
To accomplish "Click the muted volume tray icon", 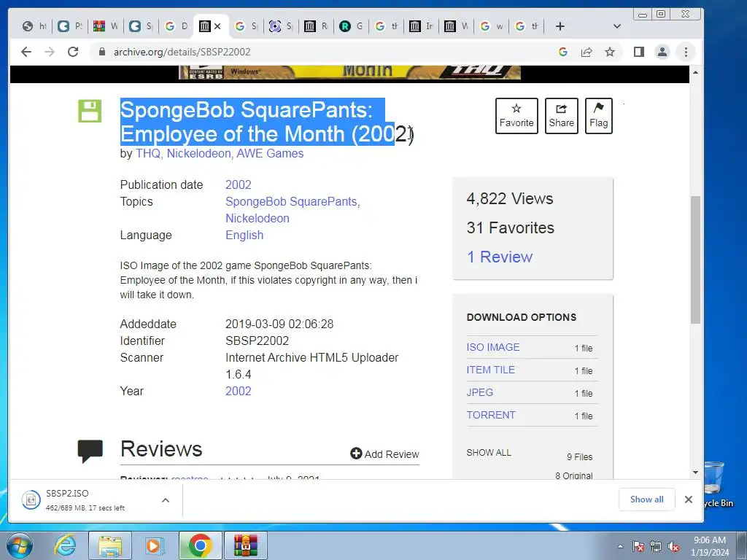I will click(x=673, y=547).
